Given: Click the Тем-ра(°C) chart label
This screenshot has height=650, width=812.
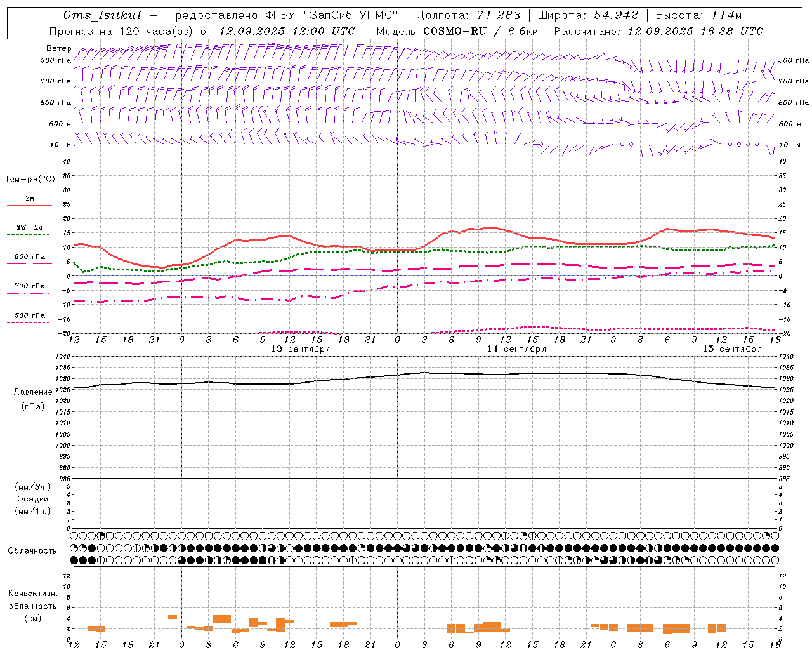Looking at the screenshot, I should pos(30,180).
